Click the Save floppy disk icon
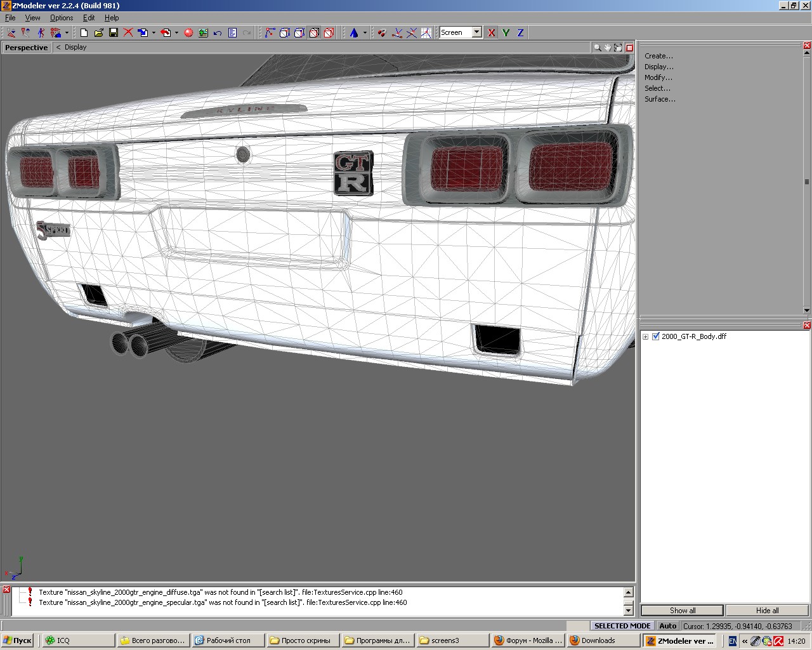The image size is (812, 650). 113,32
